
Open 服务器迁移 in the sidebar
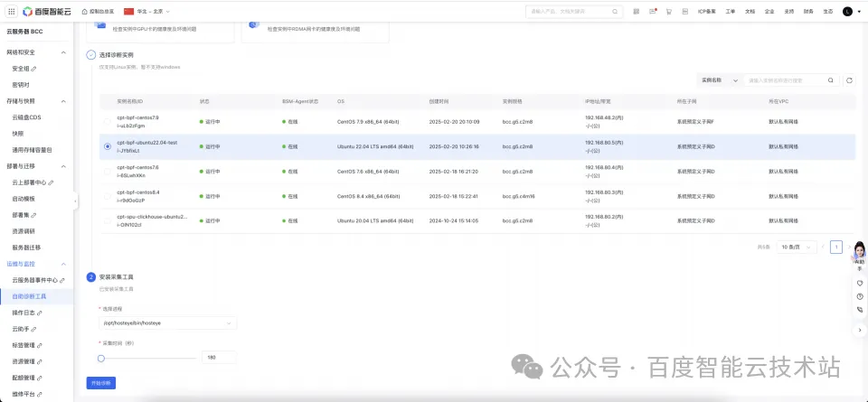click(x=26, y=248)
